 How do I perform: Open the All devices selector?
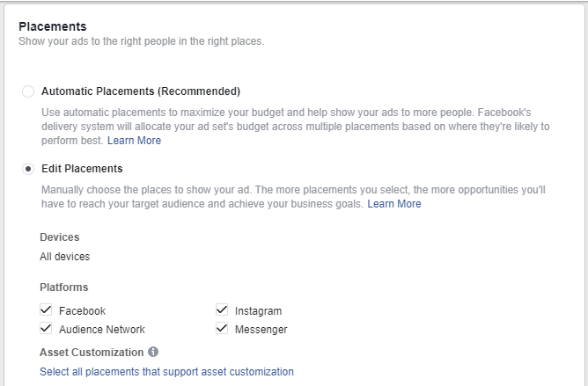65,257
